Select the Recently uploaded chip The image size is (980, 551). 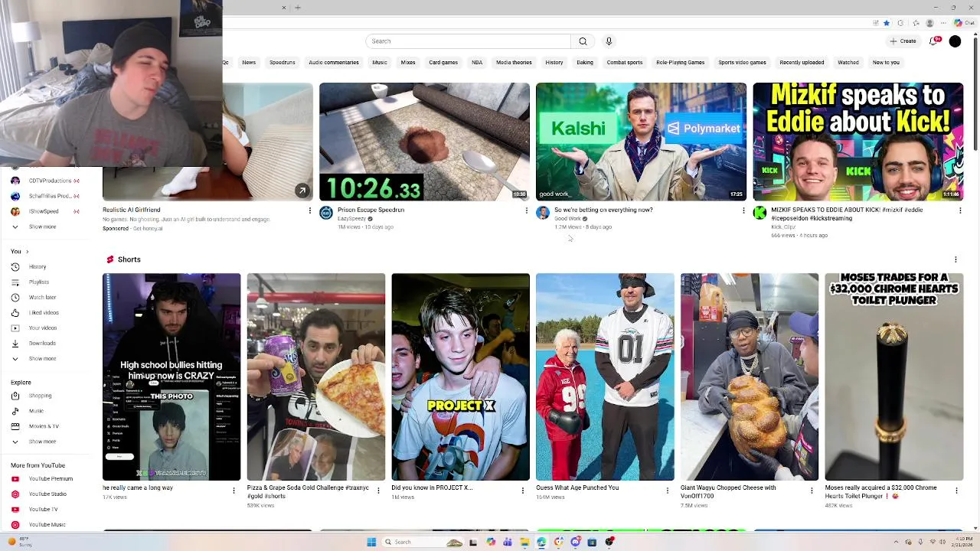802,63
